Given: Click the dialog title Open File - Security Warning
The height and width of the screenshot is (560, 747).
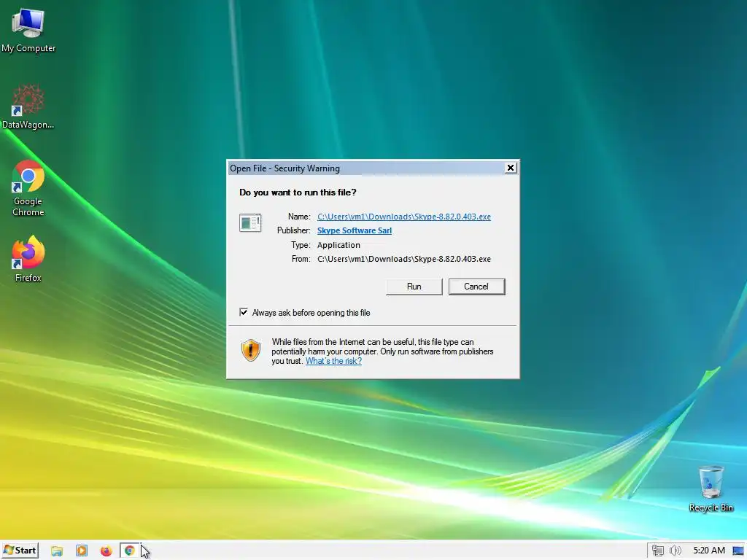Looking at the screenshot, I should (285, 168).
